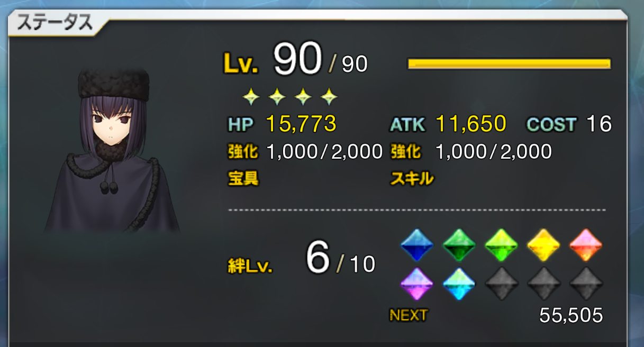Viewport: 644px width, 347px height.
Task: Click the 宝具 label
Action: coord(243,179)
